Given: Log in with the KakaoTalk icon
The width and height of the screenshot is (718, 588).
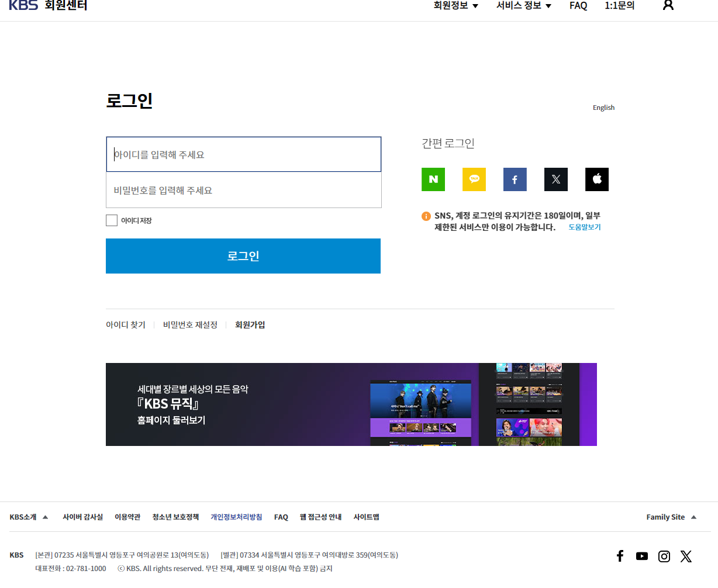Looking at the screenshot, I should 474,179.
